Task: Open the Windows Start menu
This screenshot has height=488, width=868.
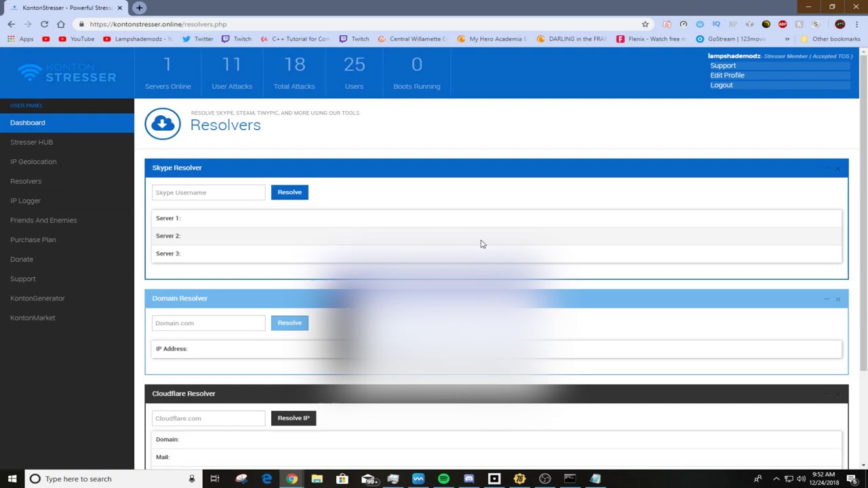Action: coord(12,479)
